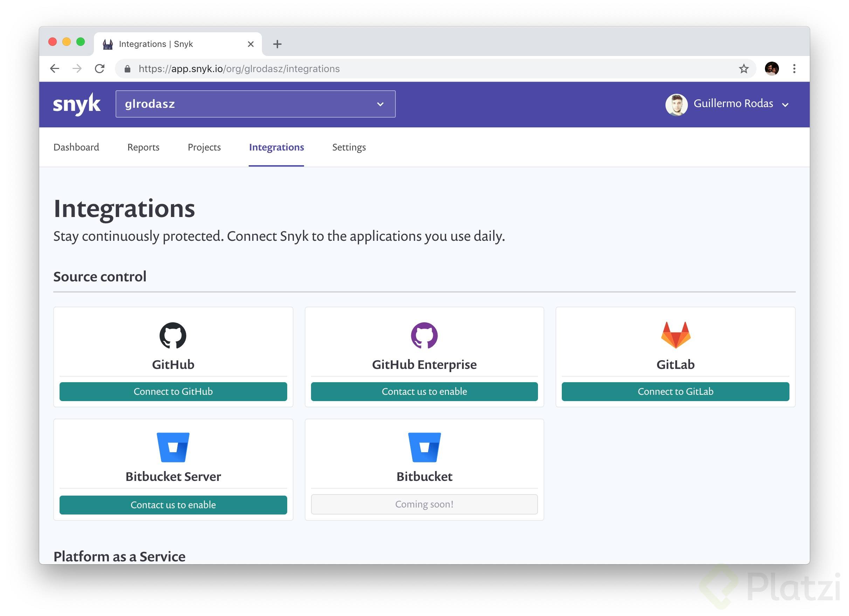Expand the glrodasz organization dropdown
This screenshot has height=616, width=849.
click(255, 104)
